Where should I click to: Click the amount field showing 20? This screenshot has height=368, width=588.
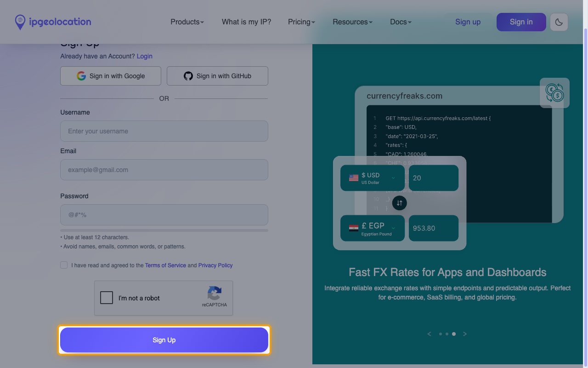click(x=434, y=178)
